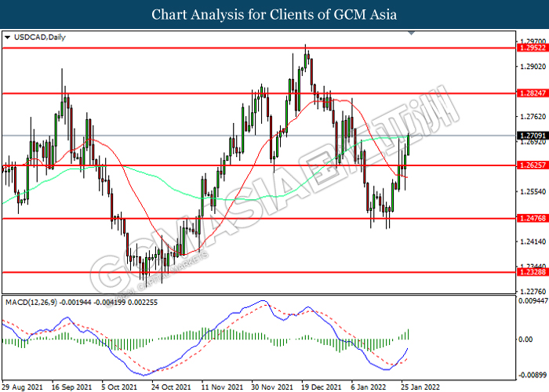Click the MACD scale value -0.00899
The image size is (549, 392).
[533, 375]
